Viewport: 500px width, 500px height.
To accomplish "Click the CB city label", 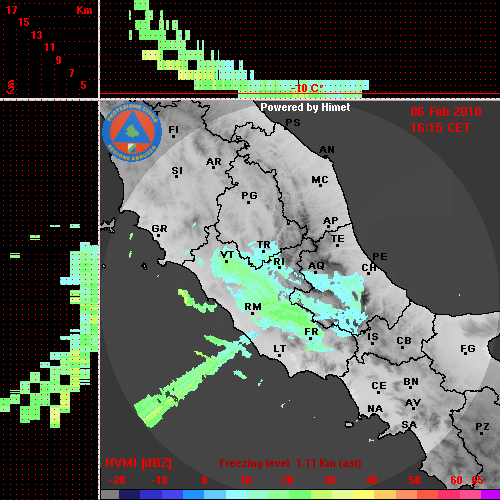I will click(x=404, y=341).
